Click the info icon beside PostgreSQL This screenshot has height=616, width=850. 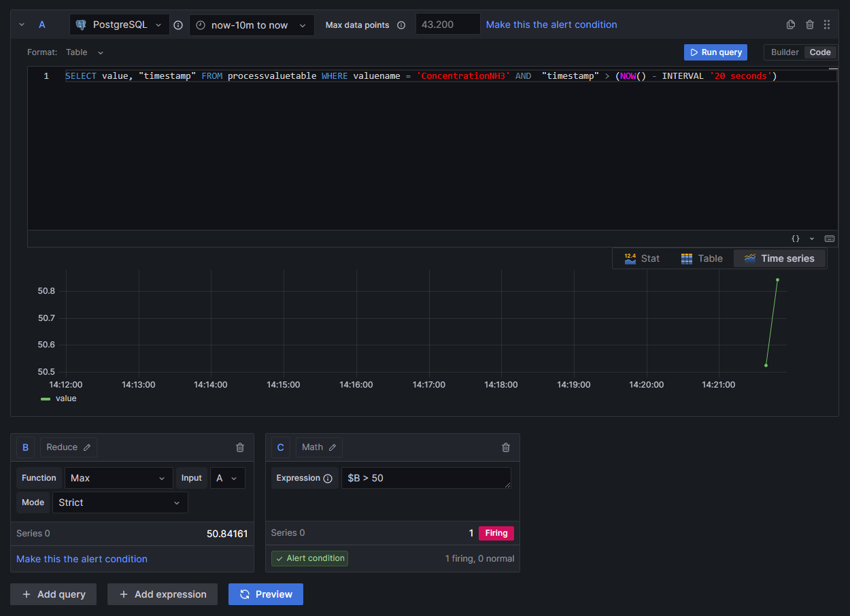pyautogui.click(x=178, y=24)
